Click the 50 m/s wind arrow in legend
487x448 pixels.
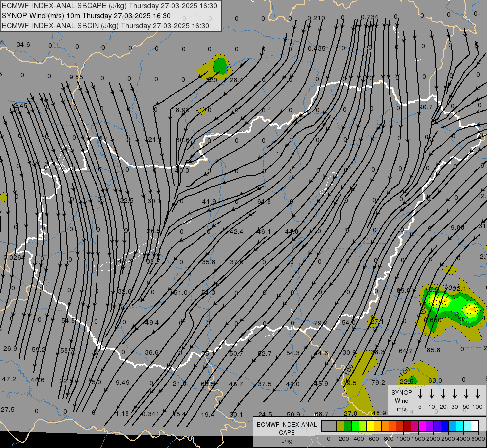[466, 394]
